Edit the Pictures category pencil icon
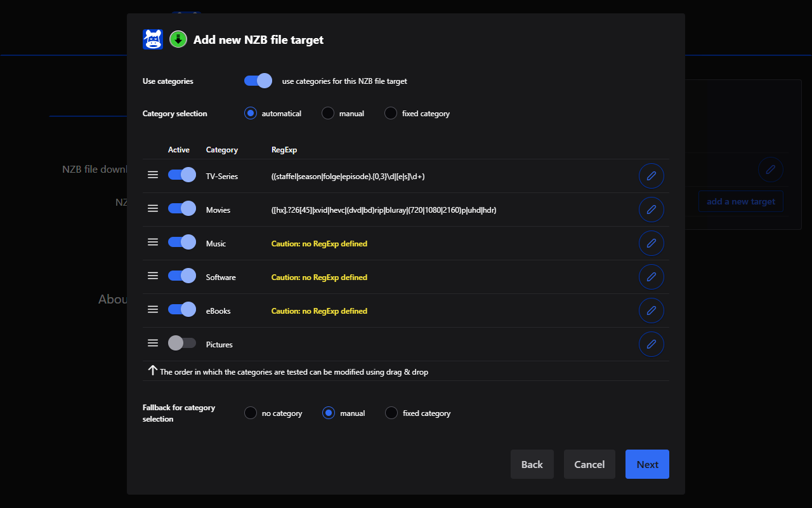The width and height of the screenshot is (812, 508). pyautogui.click(x=651, y=344)
